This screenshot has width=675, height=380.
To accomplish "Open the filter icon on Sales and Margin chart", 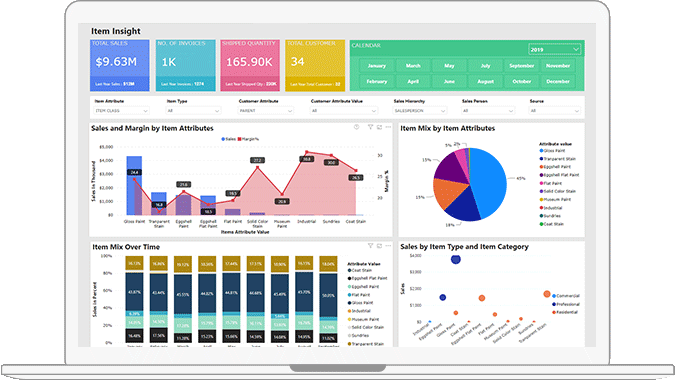I will pos(370,127).
